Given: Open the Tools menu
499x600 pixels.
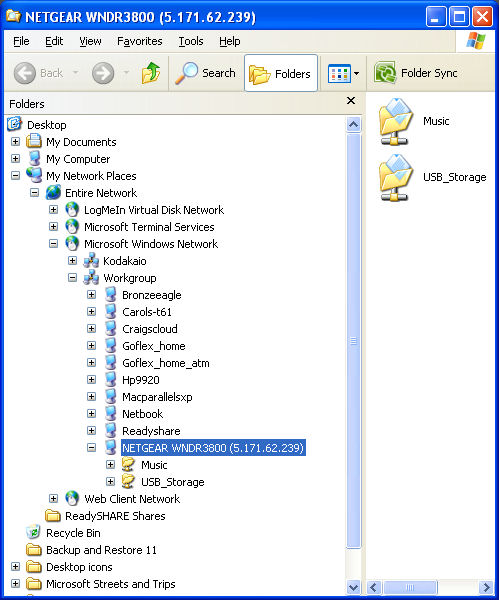Looking at the screenshot, I should [191, 41].
